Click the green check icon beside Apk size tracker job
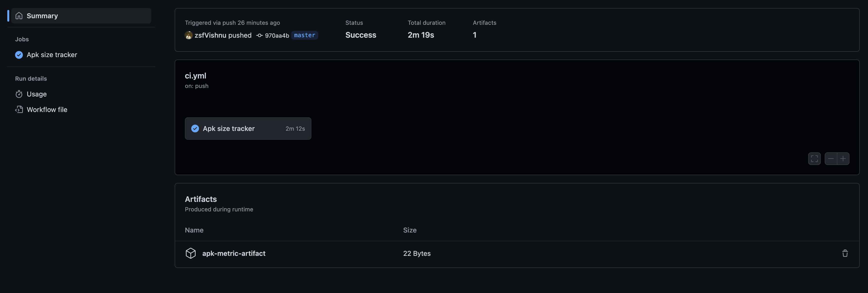Viewport: 868px width, 293px height. (x=19, y=54)
